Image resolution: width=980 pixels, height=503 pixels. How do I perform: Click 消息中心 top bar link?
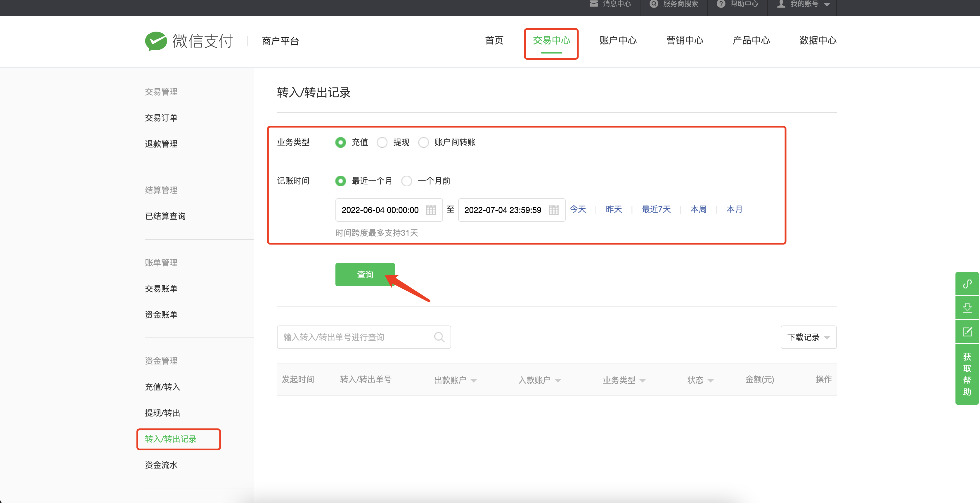(617, 4)
